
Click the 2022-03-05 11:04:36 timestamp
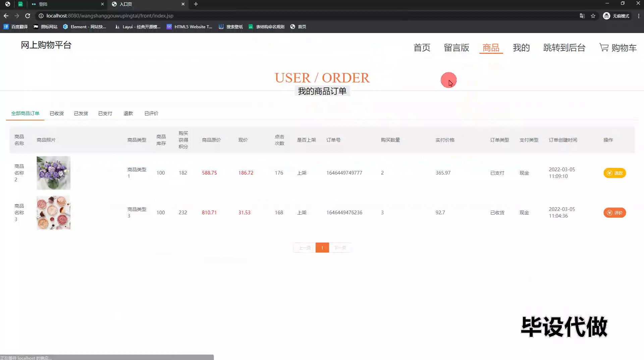point(562,212)
